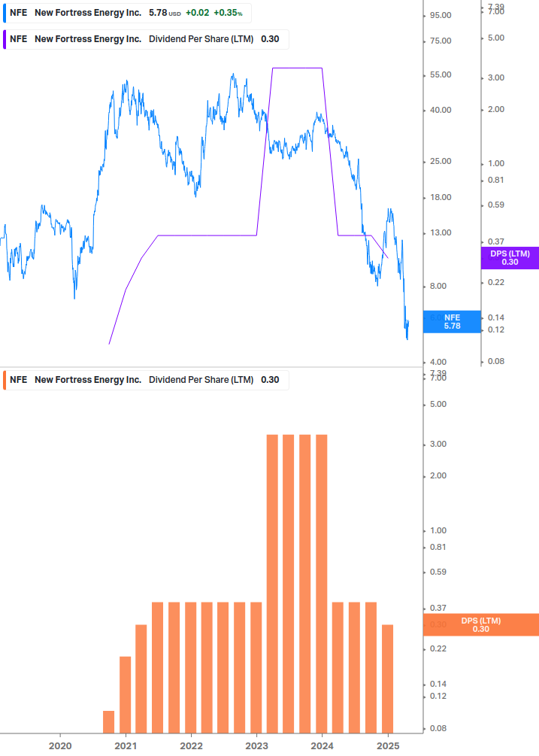Click the 8.00 price axis label

pos(438,286)
